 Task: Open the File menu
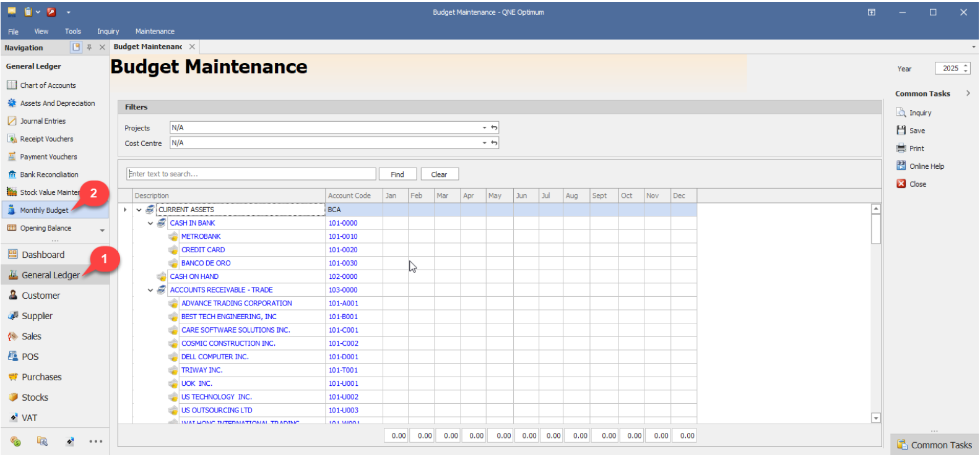13,32
